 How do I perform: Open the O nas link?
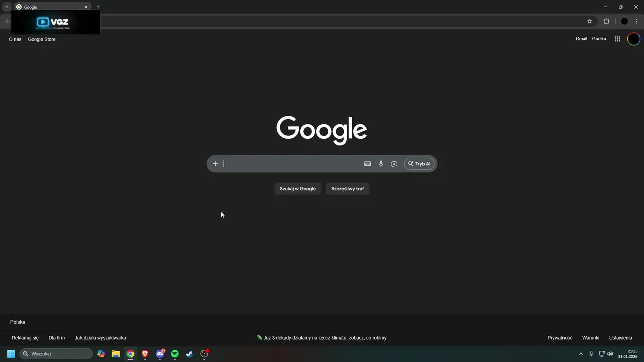pyautogui.click(x=15, y=39)
